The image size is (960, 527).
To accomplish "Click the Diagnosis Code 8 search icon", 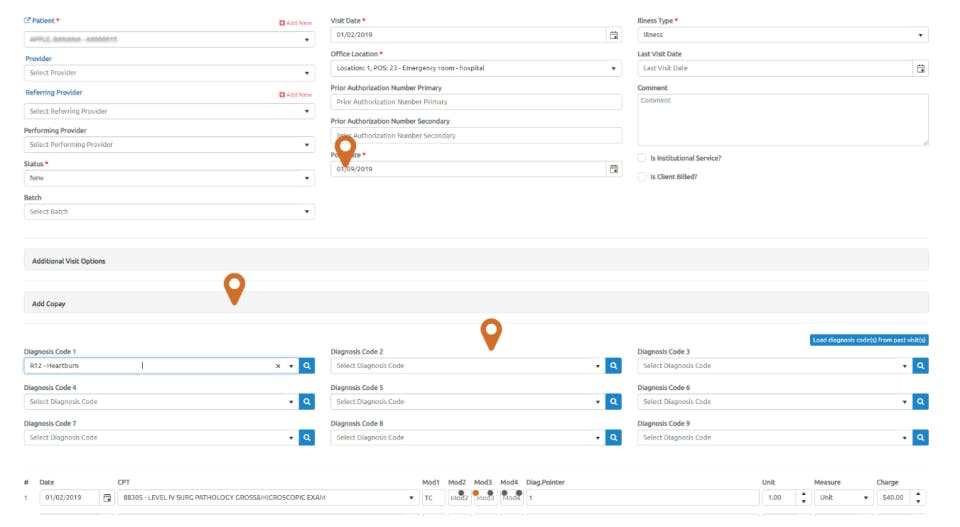I will pyautogui.click(x=613, y=438).
